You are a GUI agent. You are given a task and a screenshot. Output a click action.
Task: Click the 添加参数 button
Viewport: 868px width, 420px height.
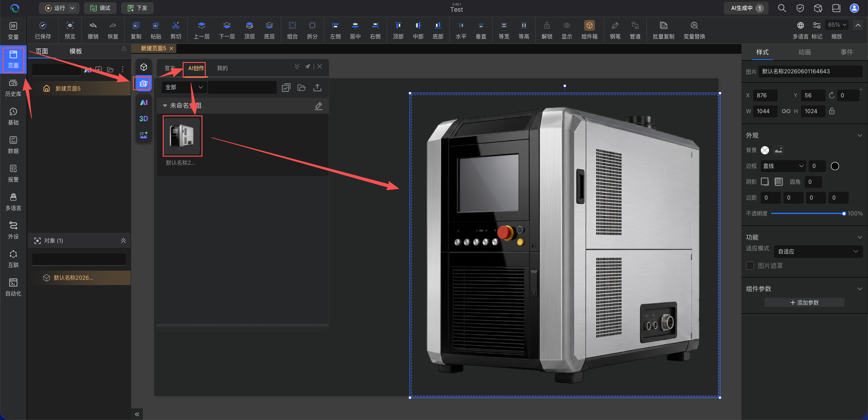pyautogui.click(x=804, y=302)
